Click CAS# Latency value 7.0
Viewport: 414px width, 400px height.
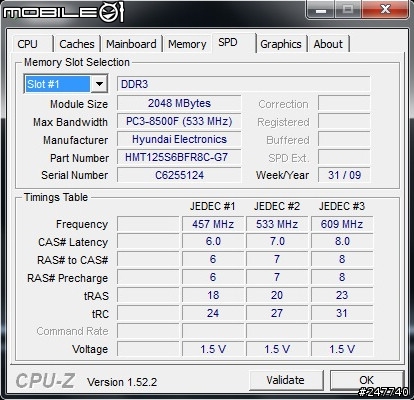click(x=277, y=241)
